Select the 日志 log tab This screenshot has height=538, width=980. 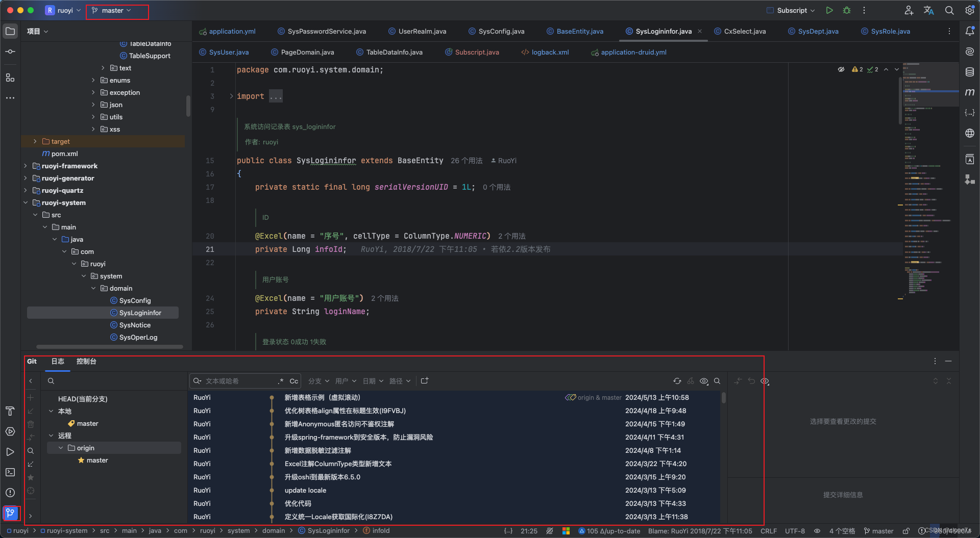point(58,361)
